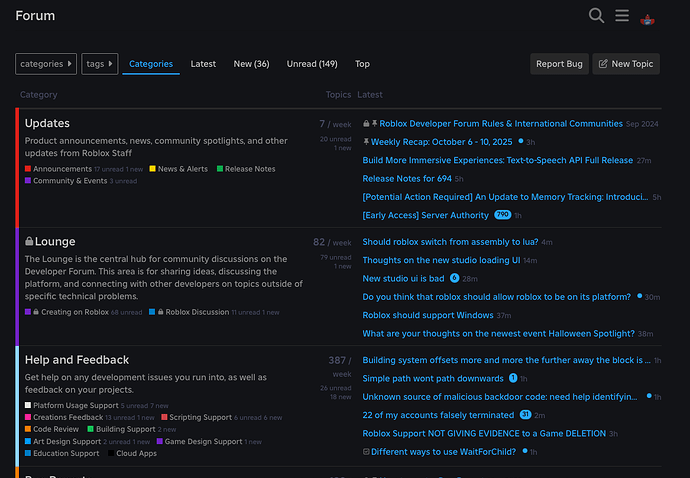Click the pin icon before Weekly Recap topic
Screen dimensions: 690x478
tap(366, 142)
